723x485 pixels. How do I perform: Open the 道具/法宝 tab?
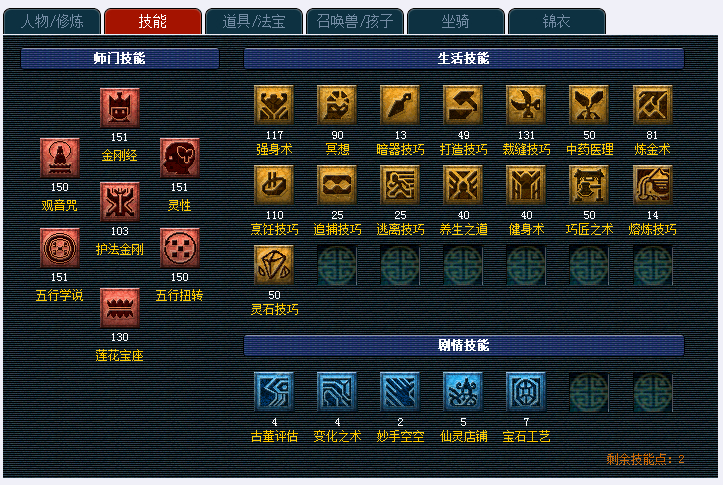click(254, 21)
